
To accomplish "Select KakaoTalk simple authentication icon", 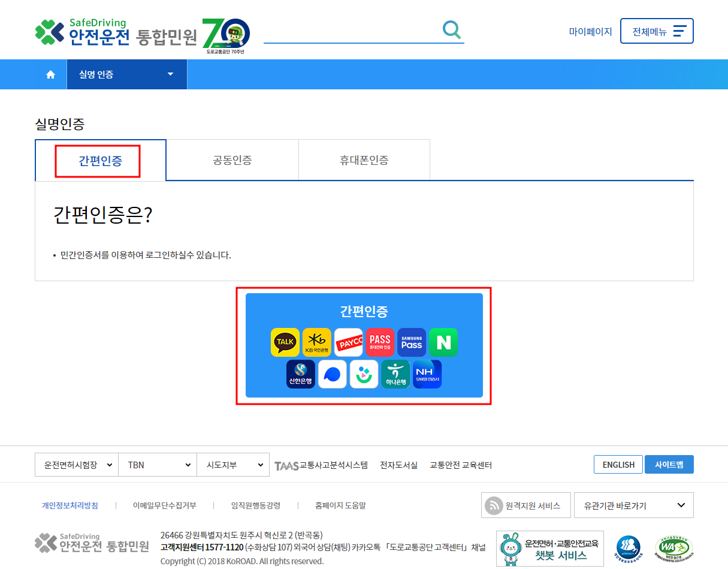I will (x=284, y=342).
